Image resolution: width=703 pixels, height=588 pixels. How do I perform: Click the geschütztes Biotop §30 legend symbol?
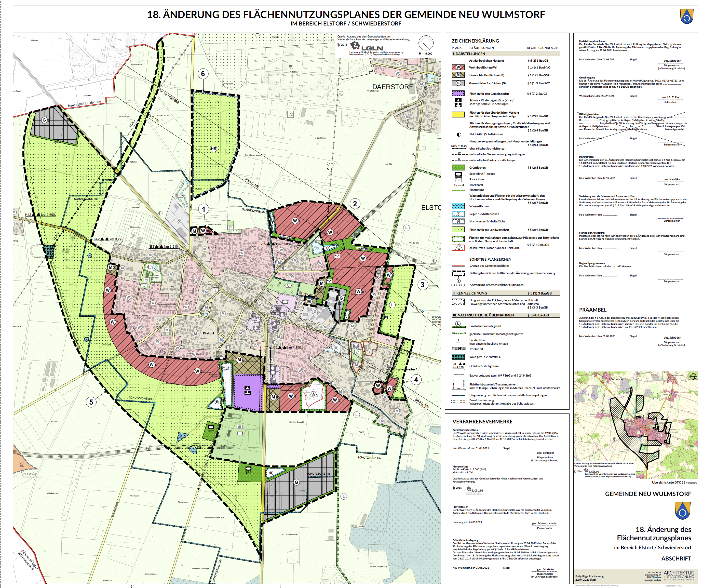458,248
